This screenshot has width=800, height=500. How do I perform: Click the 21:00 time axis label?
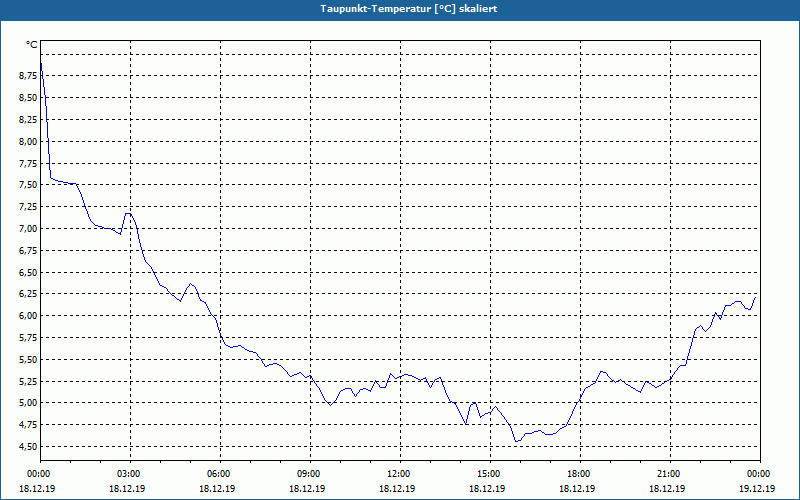coord(670,474)
